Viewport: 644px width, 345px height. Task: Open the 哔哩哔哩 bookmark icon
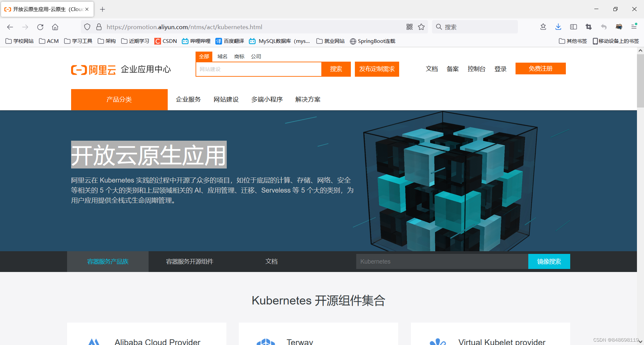(x=186, y=41)
